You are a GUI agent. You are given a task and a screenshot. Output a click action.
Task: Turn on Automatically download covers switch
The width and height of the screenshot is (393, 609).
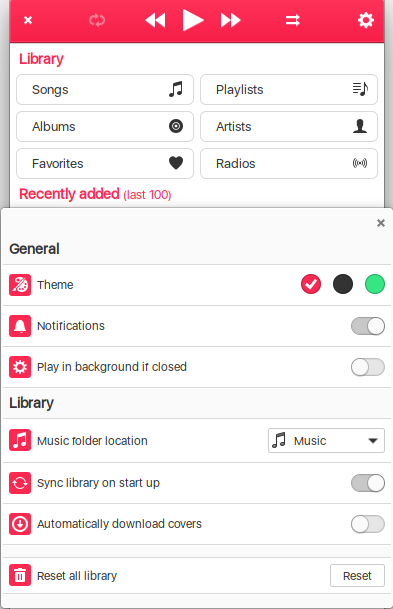368,524
